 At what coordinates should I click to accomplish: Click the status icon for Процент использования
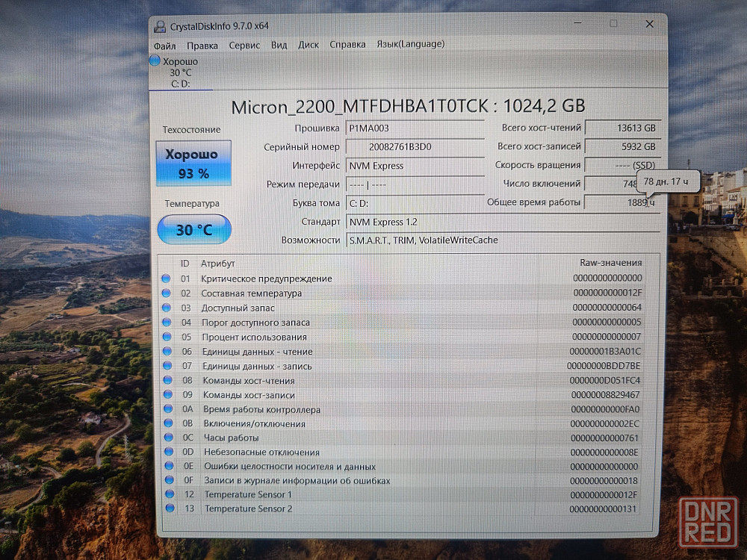pos(167,337)
